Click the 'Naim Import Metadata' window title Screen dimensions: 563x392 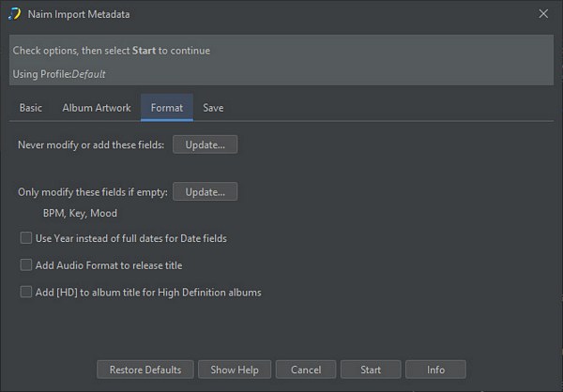pos(80,14)
